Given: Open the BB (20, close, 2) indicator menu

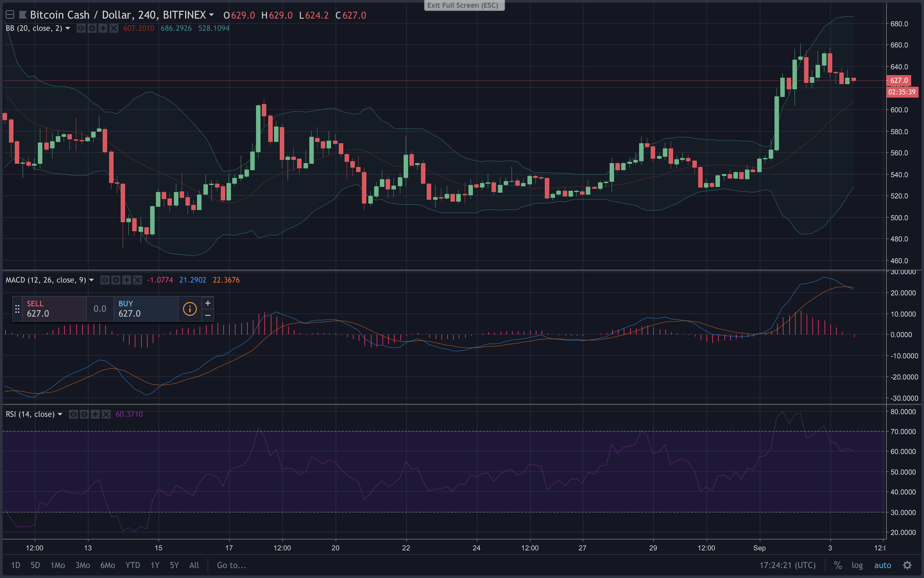Looking at the screenshot, I should (68, 28).
